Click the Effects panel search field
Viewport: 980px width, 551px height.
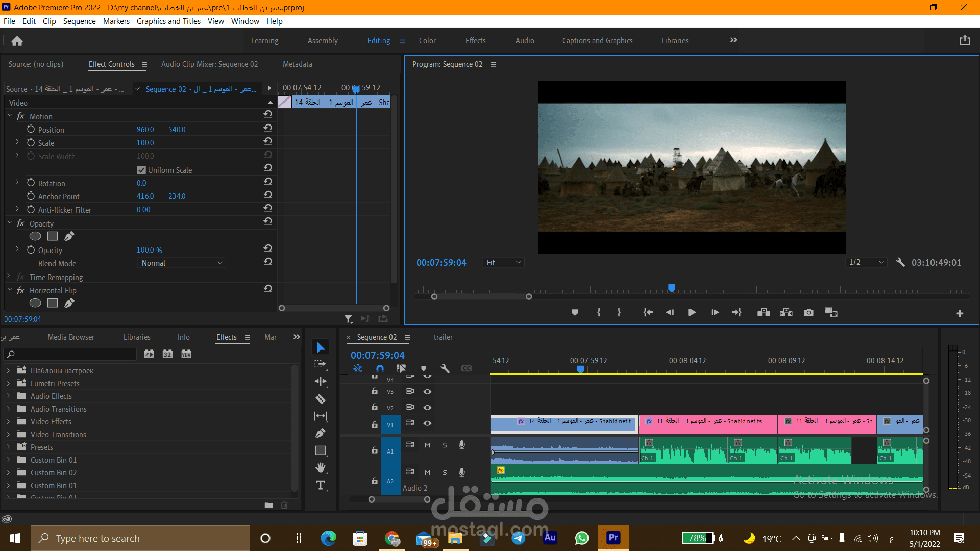71,354
